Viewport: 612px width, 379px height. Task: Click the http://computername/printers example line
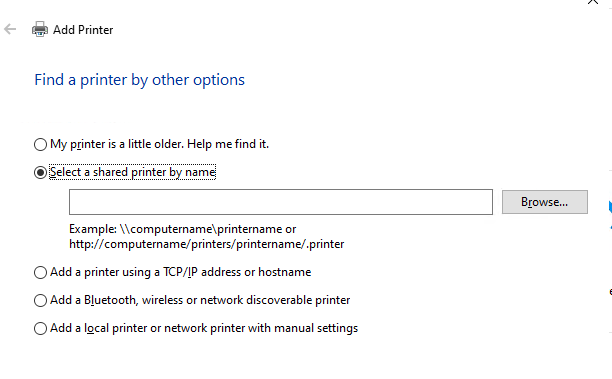(206, 244)
